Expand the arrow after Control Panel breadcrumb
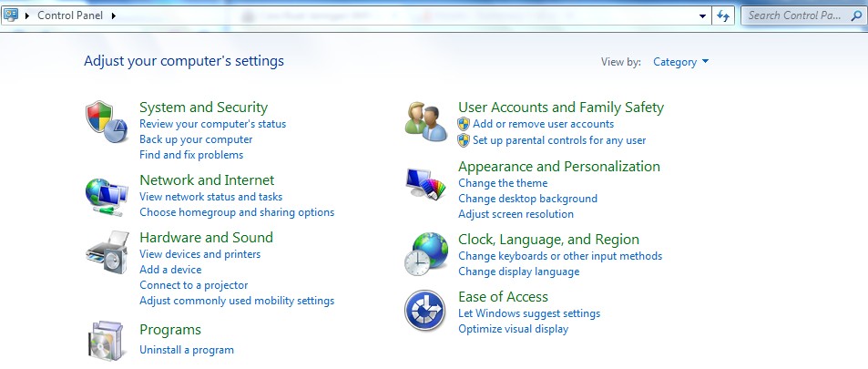868x369 pixels. [114, 15]
